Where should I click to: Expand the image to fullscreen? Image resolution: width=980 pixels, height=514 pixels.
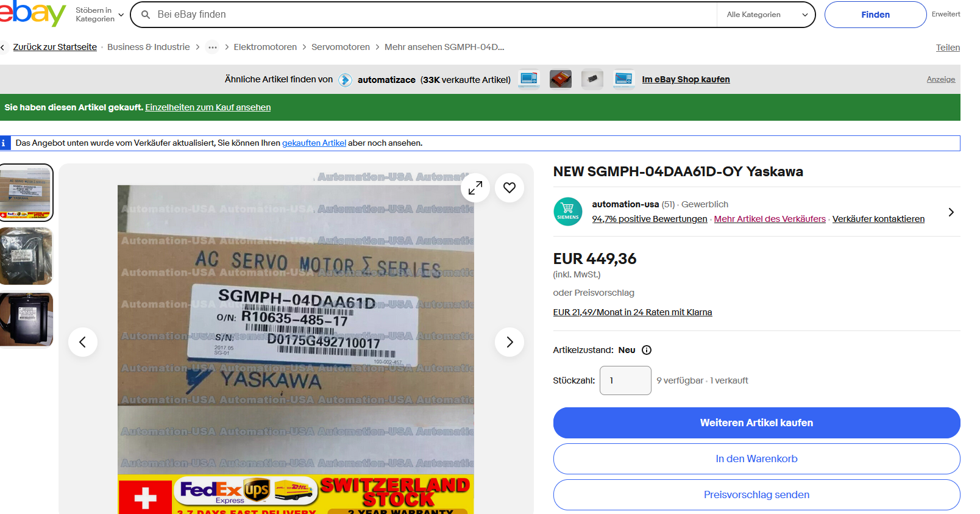[475, 188]
